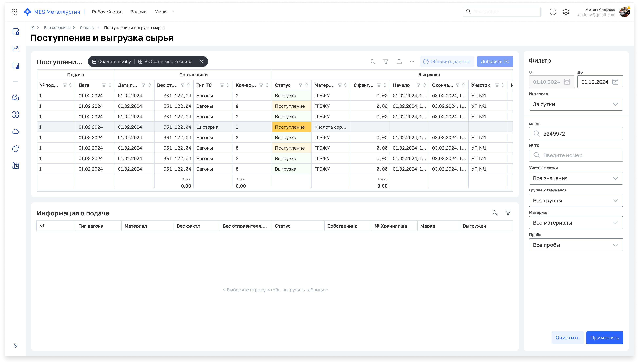
Task: Expand Проба dropdown Все пробы
Action: 576,245
